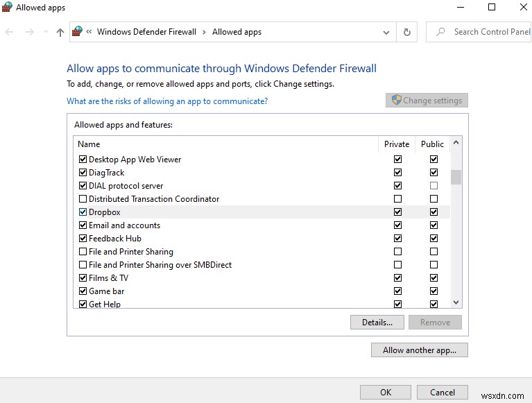The width and height of the screenshot is (532, 403).
Task: Refresh the Allowed apps page
Action: (407, 32)
